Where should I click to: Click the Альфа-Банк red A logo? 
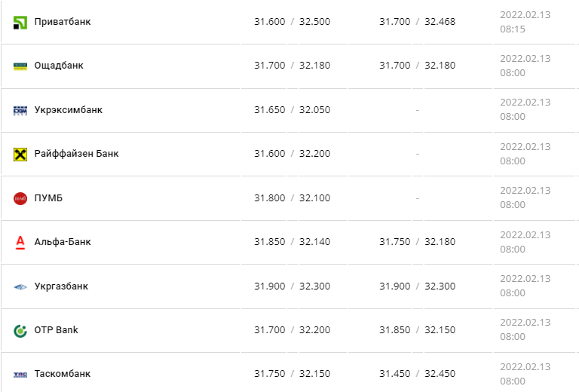point(20,243)
